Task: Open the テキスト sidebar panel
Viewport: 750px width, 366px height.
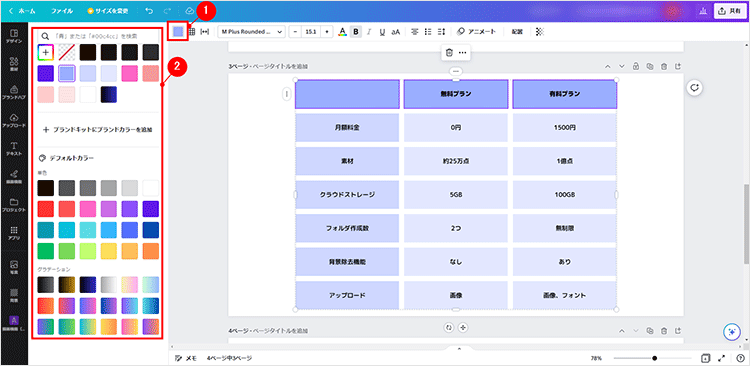Action: pyautogui.click(x=14, y=148)
